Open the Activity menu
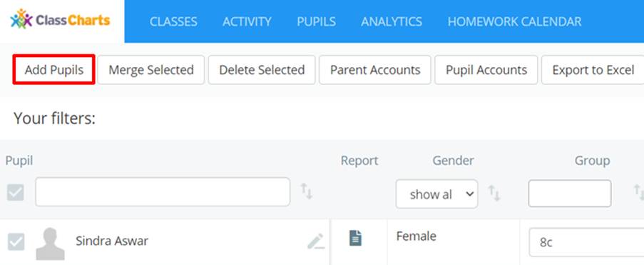644x265 pixels. tap(247, 22)
